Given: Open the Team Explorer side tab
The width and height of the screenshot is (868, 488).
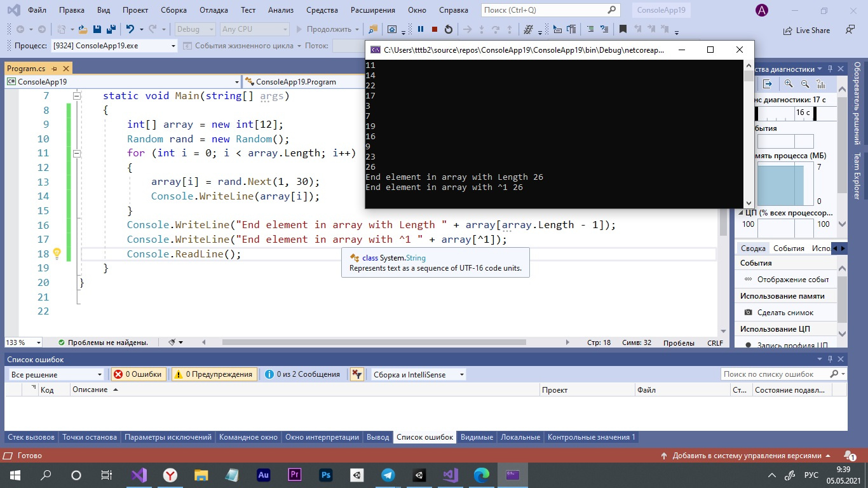Looking at the screenshot, I should point(857,176).
